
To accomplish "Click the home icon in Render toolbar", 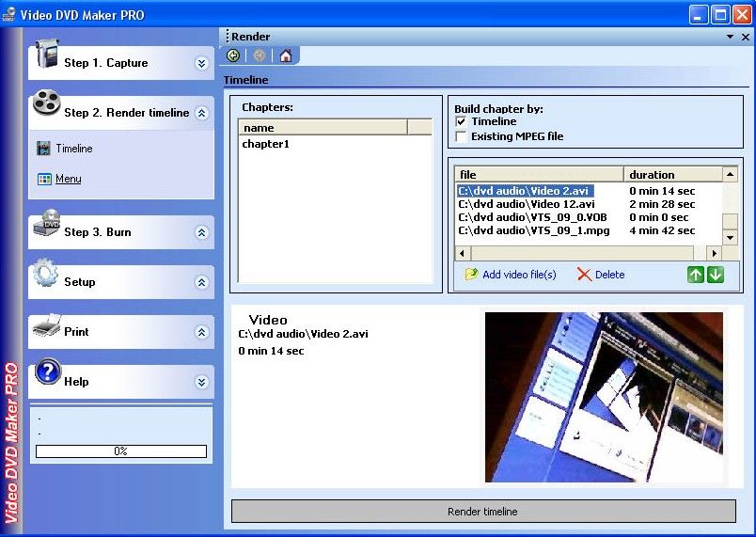I will (x=286, y=55).
